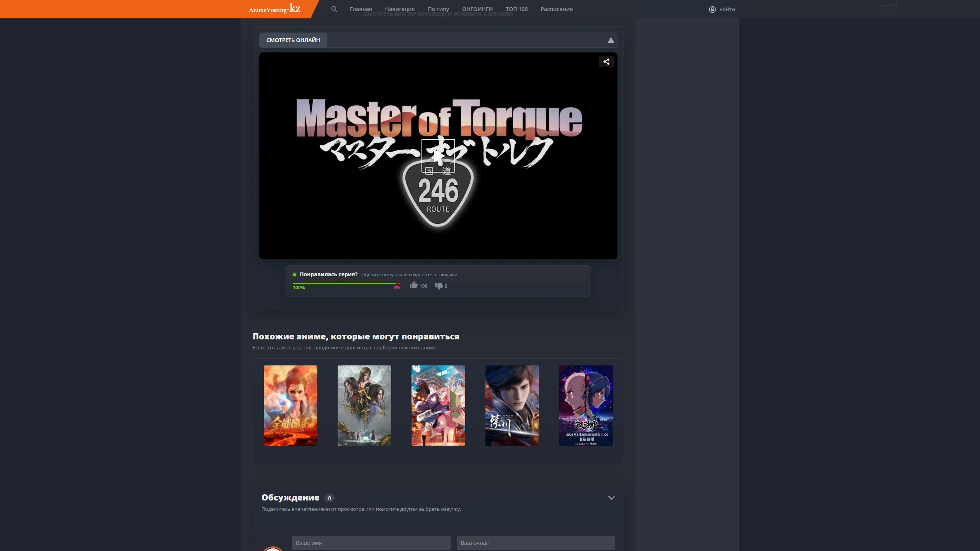This screenshot has height=551, width=980.
Task: Click the green rating percentage bar
Action: click(x=344, y=284)
